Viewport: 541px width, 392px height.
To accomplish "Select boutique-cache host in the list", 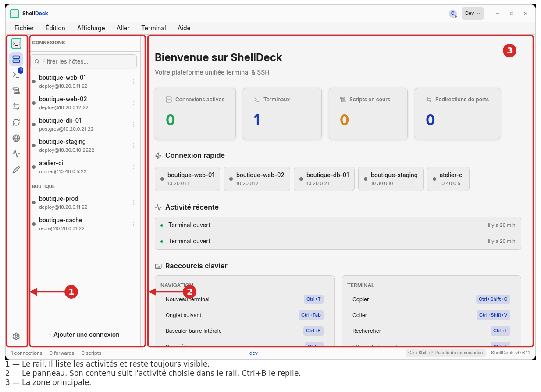I will 83,224.
